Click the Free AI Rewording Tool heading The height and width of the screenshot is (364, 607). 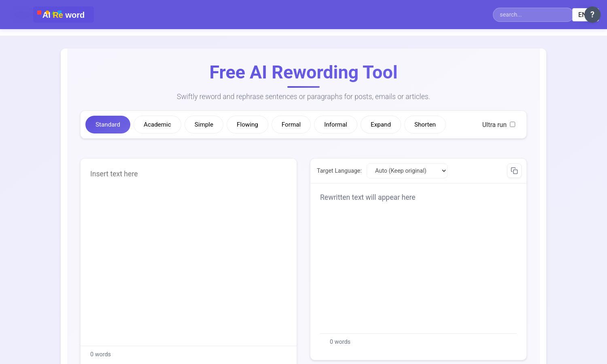coord(303,72)
